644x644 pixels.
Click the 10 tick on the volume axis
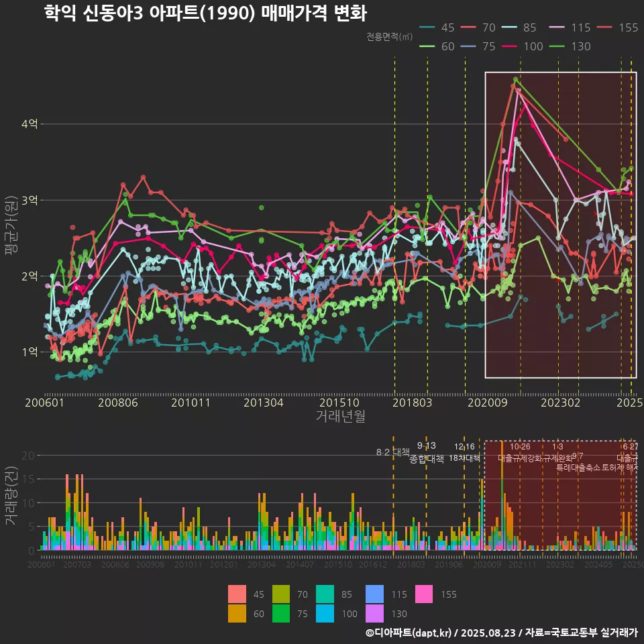point(28,502)
